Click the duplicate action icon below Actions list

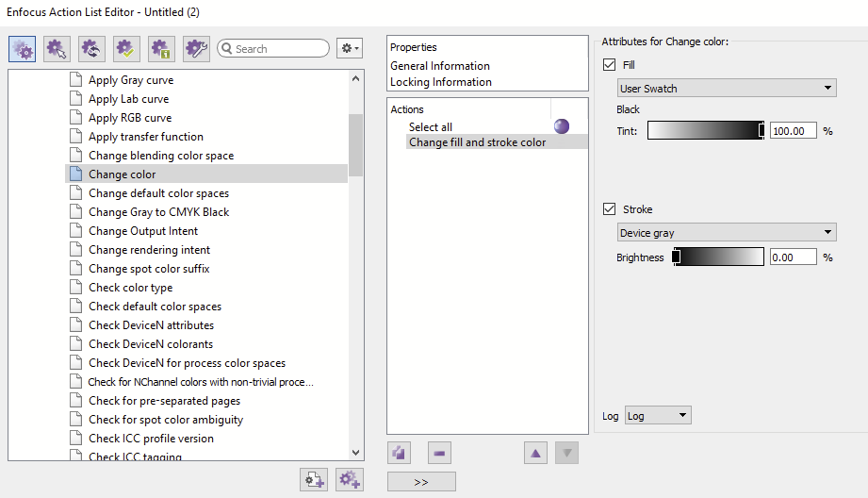(399, 453)
